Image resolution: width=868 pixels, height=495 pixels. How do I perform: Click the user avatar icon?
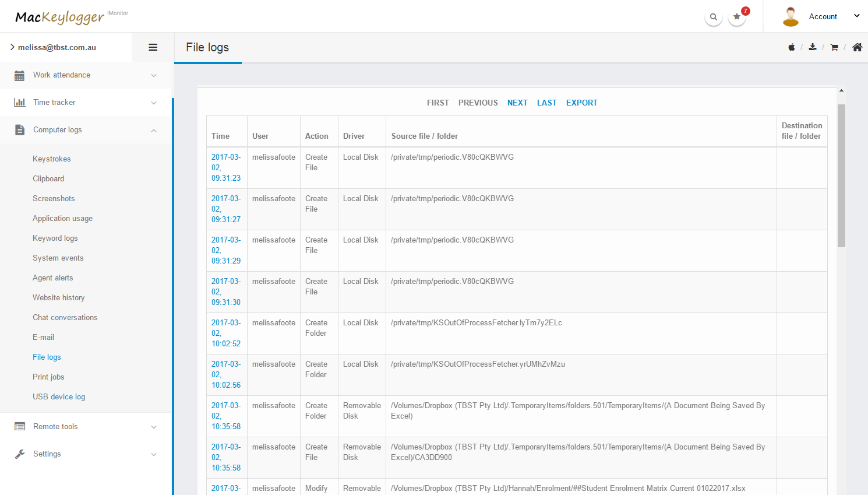(791, 17)
